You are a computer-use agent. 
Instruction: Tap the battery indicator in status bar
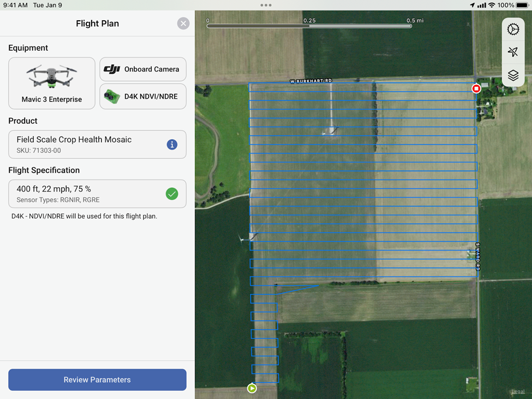coord(522,5)
